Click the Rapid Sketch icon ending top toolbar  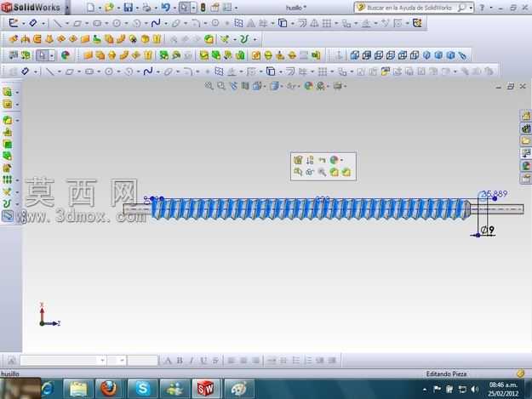click(x=417, y=23)
